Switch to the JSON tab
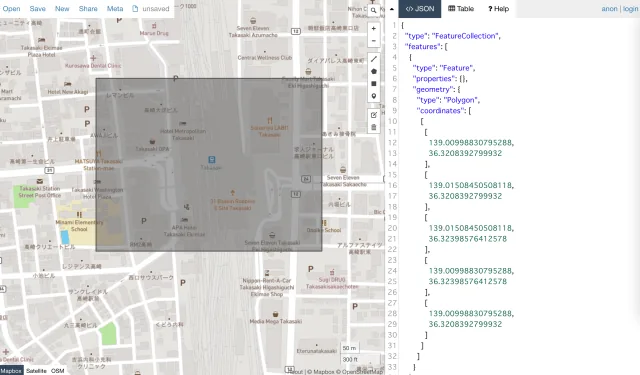Viewport: 640px width, 375px height. pyautogui.click(x=420, y=9)
